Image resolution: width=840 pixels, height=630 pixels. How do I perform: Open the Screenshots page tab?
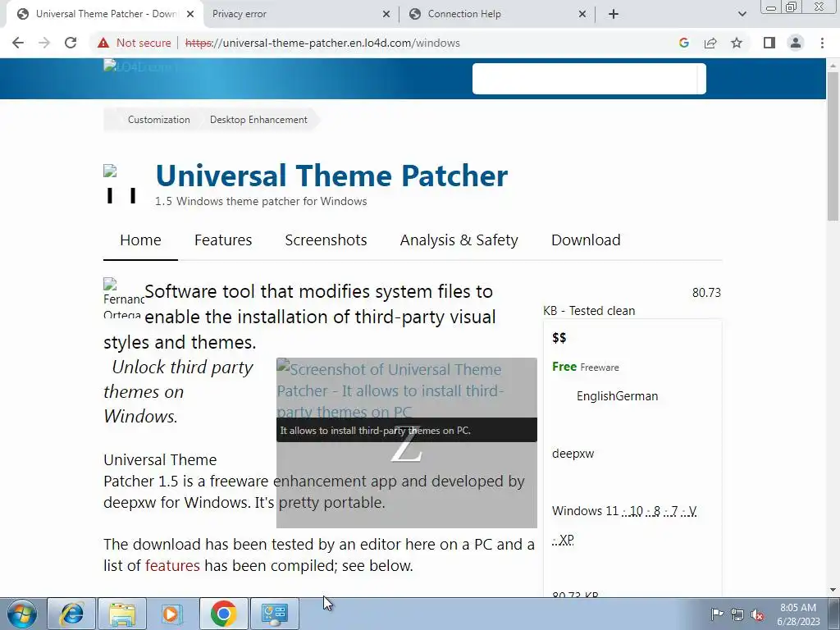point(326,240)
